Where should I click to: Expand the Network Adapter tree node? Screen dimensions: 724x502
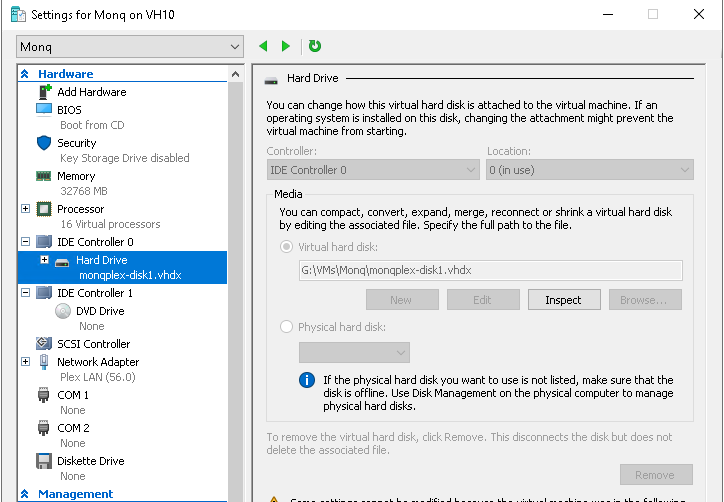pos(26,362)
